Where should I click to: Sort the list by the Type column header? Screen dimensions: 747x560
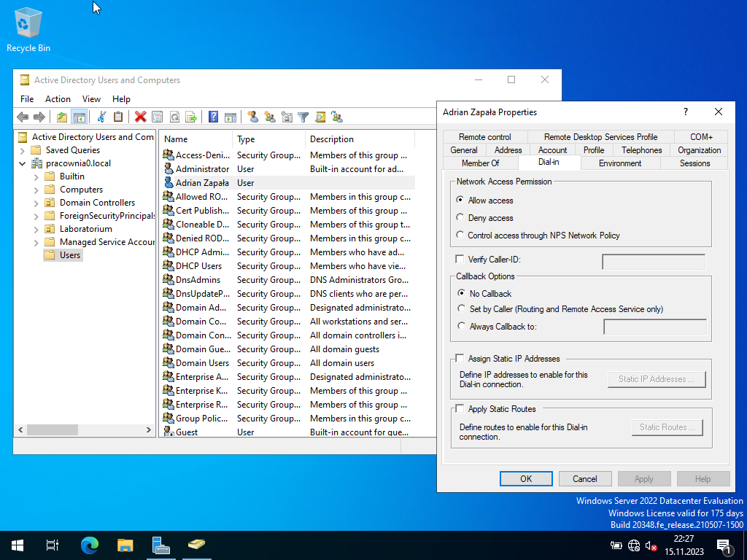pyautogui.click(x=268, y=139)
